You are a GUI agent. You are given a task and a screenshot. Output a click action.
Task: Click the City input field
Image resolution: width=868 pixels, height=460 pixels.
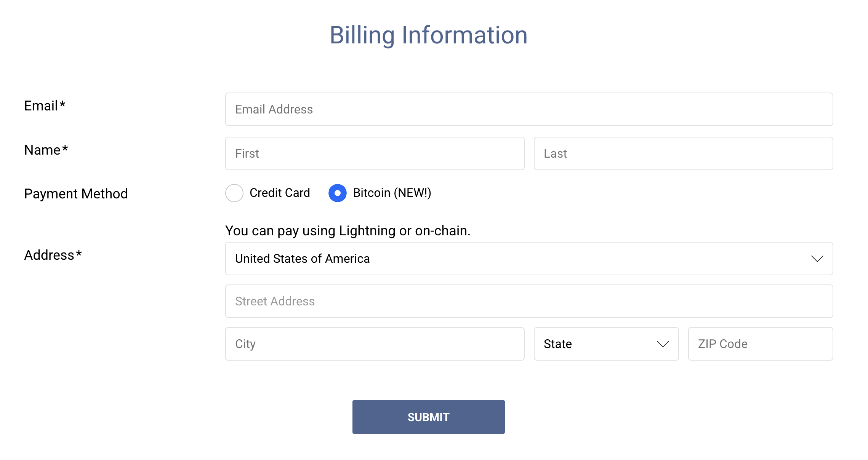click(x=375, y=344)
